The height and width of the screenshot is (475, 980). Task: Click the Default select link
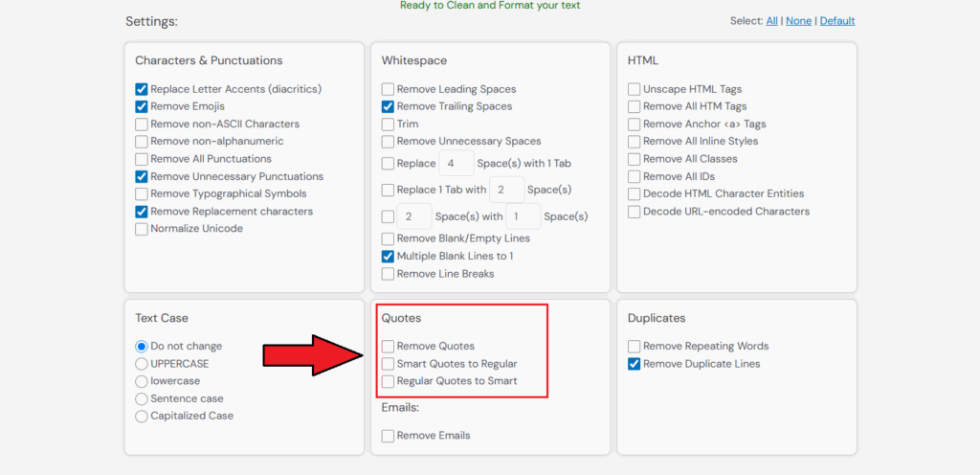[837, 21]
